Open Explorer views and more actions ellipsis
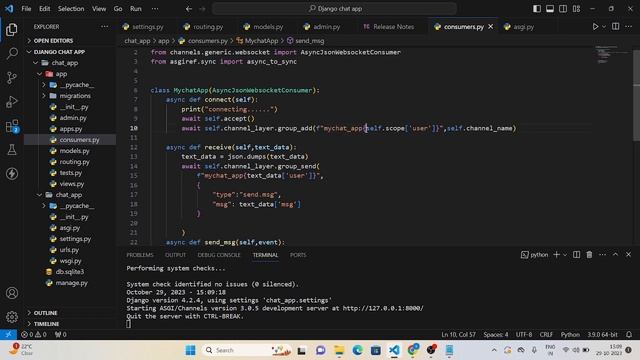The image size is (640, 360). [104, 27]
